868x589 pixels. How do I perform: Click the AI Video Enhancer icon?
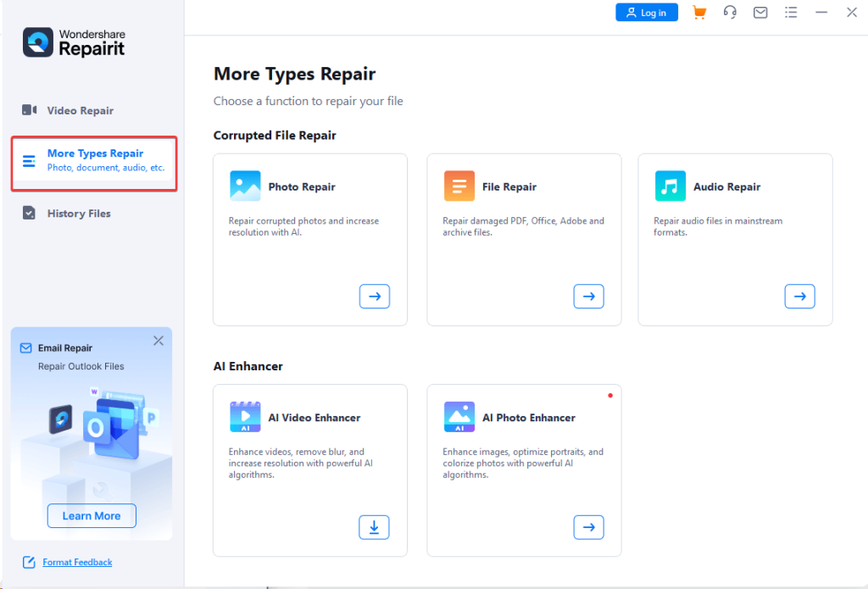[x=245, y=417]
